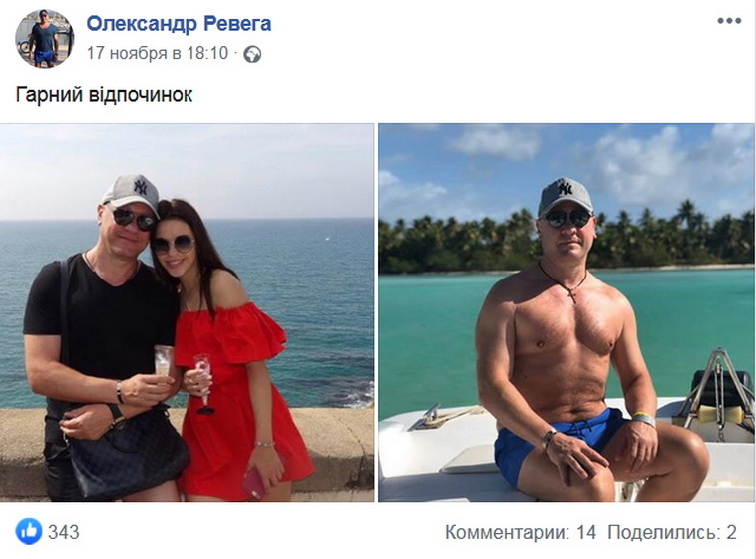756x559 pixels.
Task: Click the public globe privacy icon
Action: click(252, 54)
